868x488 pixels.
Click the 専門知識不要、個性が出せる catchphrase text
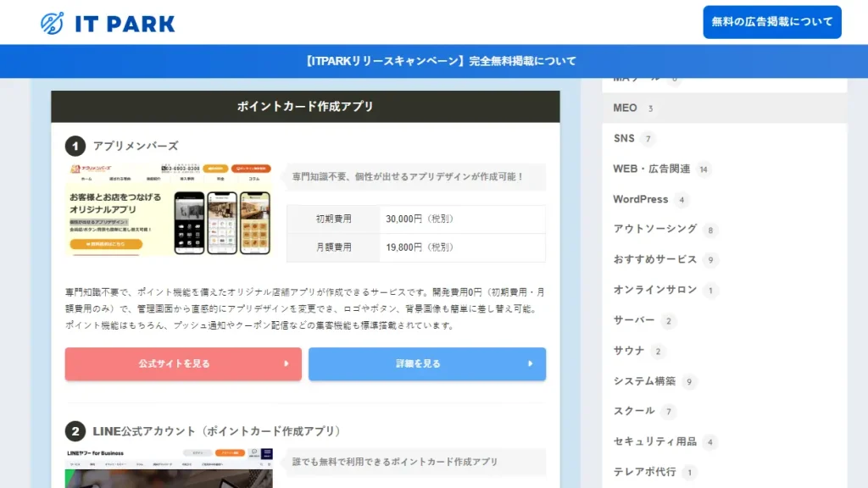tap(408, 176)
